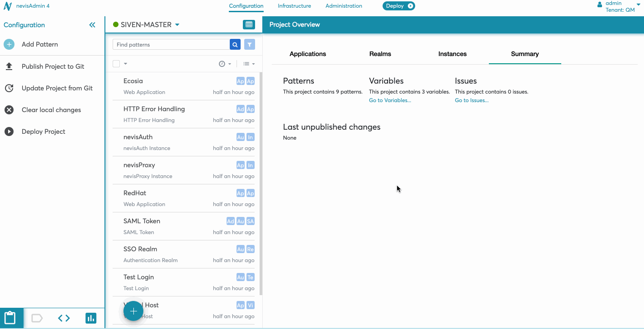Image resolution: width=644 pixels, height=329 pixels.
Task: Open the selection options caret next to checkbox
Action: pyautogui.click(x=125, y=64)
